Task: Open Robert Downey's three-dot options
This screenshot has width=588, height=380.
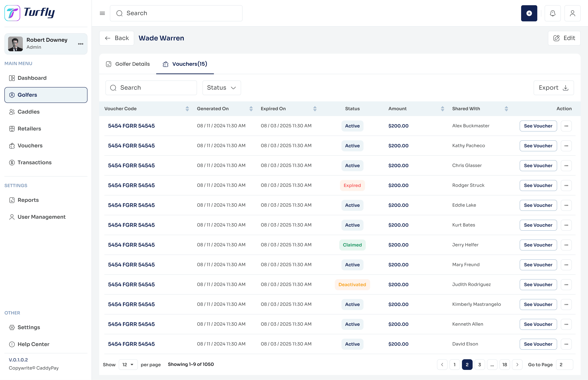Action: click(x=80, y=44)
